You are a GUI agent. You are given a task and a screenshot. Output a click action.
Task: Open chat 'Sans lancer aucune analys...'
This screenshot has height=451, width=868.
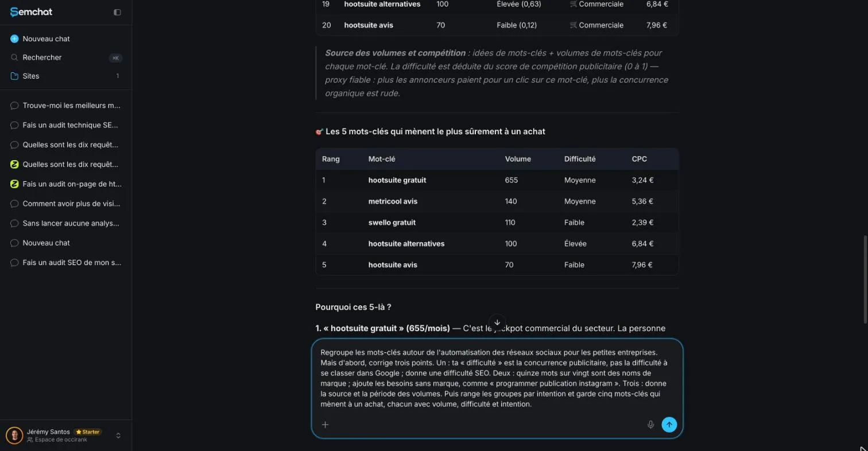(65, 223)
